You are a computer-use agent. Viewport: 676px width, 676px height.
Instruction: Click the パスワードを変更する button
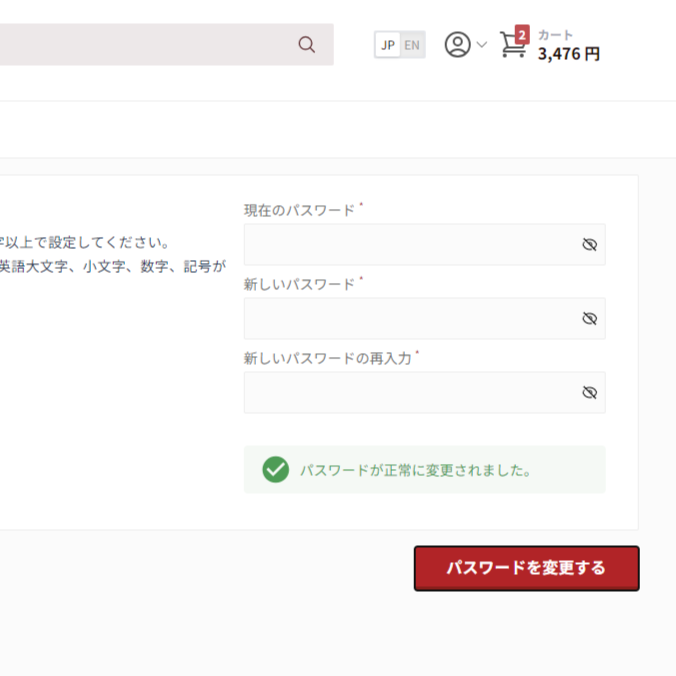click(526, 568)
